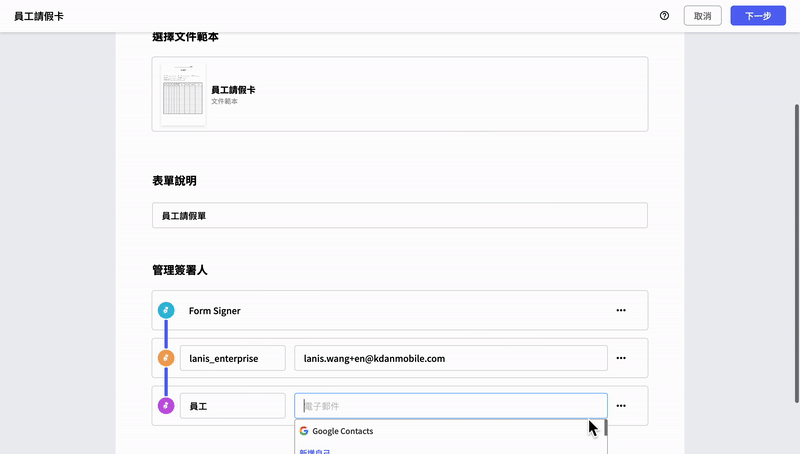Image resolution: width=800 pixels, height=454 pixels.
Task: Open the help question mark icon
Action: 664,16
